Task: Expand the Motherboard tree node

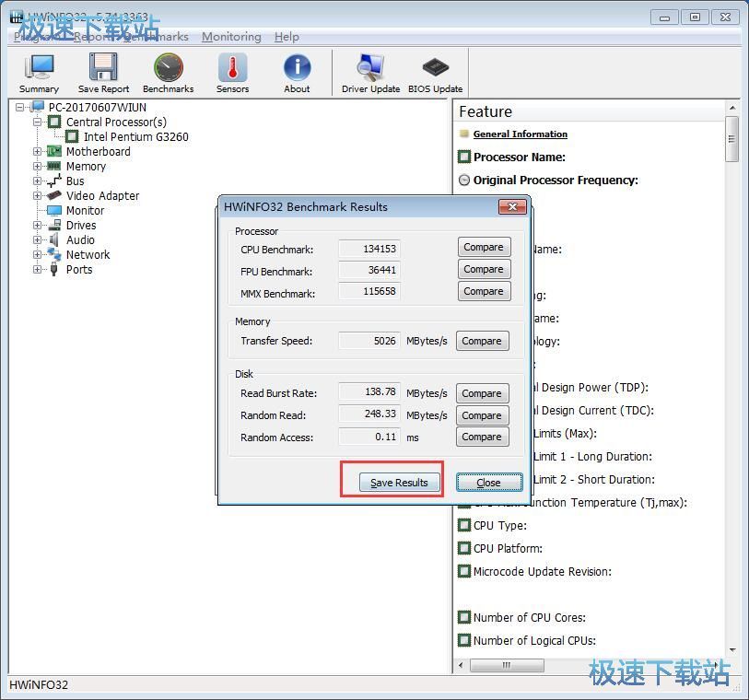Action: pyautogui.click(x=37, y=151)
